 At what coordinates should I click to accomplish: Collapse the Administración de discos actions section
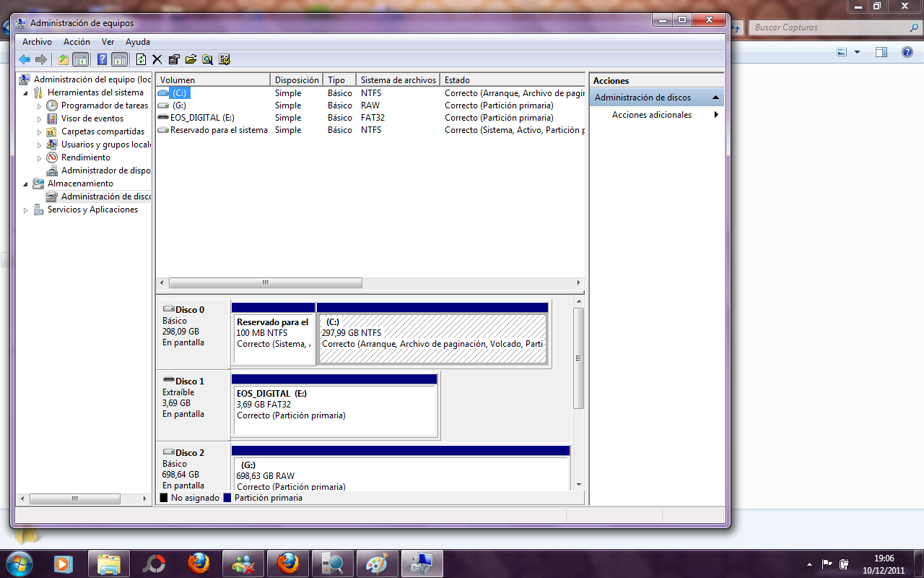[x=715, y=98]
